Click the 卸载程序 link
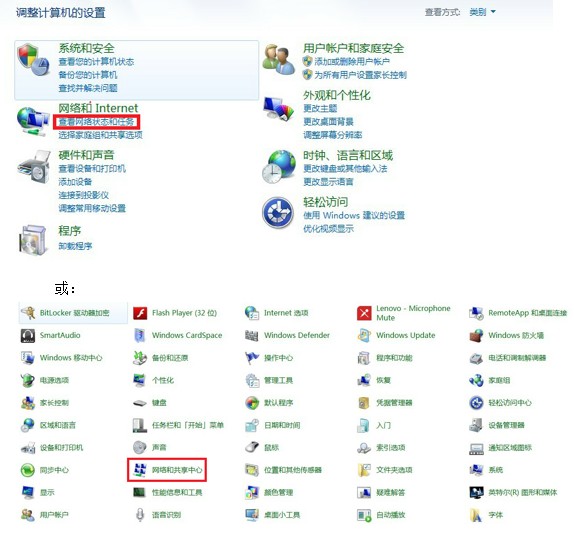This screenshot has height=538, width=574. (75, 246)
